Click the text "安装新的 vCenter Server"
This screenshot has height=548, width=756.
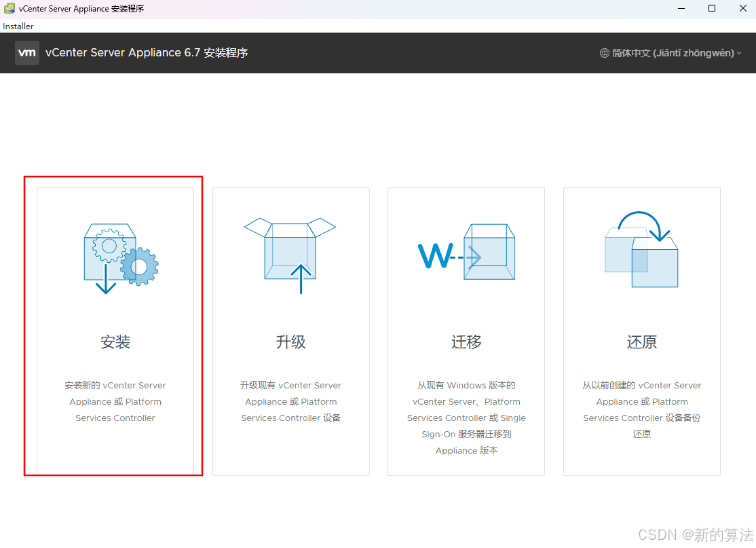pyautogui.click(x=115, y=386)
